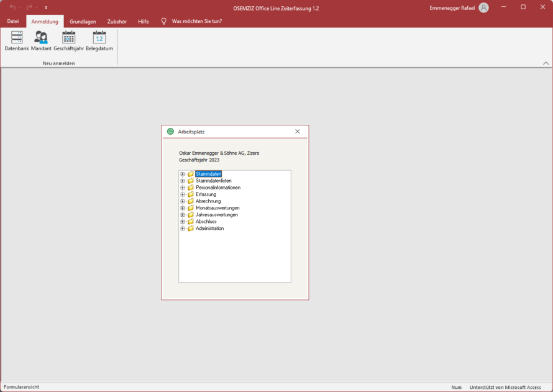Collapse the ribbon using the chevron
The height and width of the screenshot is (392, 553).
pos(546,63)
